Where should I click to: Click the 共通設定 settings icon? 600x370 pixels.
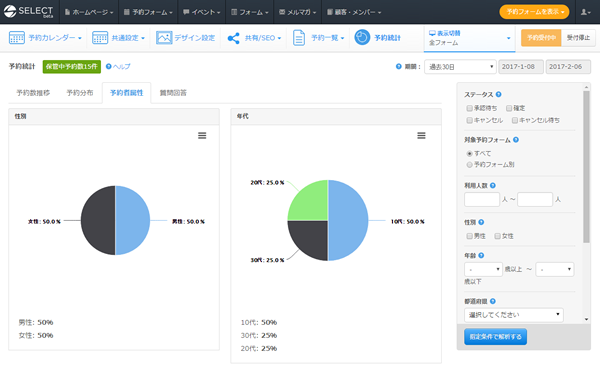pos(100,37)
